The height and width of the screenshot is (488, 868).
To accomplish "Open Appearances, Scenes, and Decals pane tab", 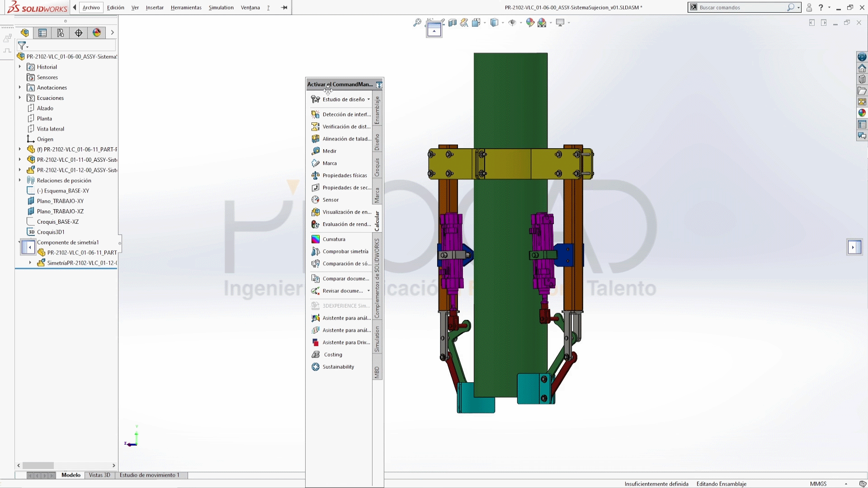I will click(x=862, y=113).
